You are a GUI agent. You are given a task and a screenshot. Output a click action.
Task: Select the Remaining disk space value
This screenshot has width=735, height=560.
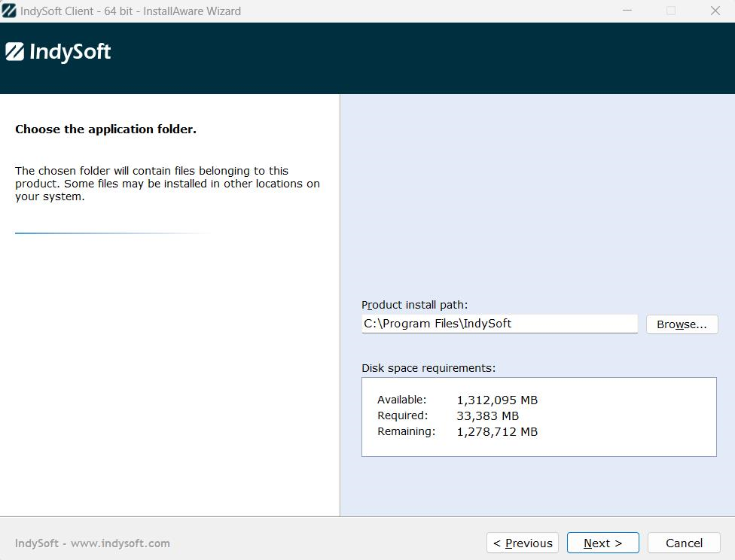coord(497,431)
